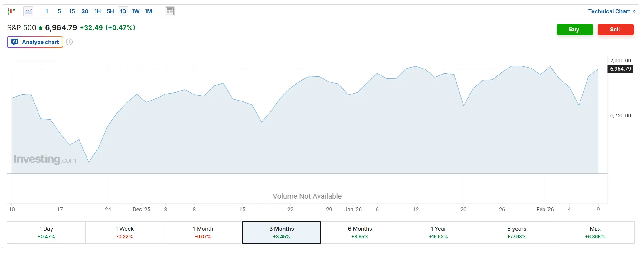644x253 pixels.
Task: Choose the 5H interval
Action: [110, 11]
